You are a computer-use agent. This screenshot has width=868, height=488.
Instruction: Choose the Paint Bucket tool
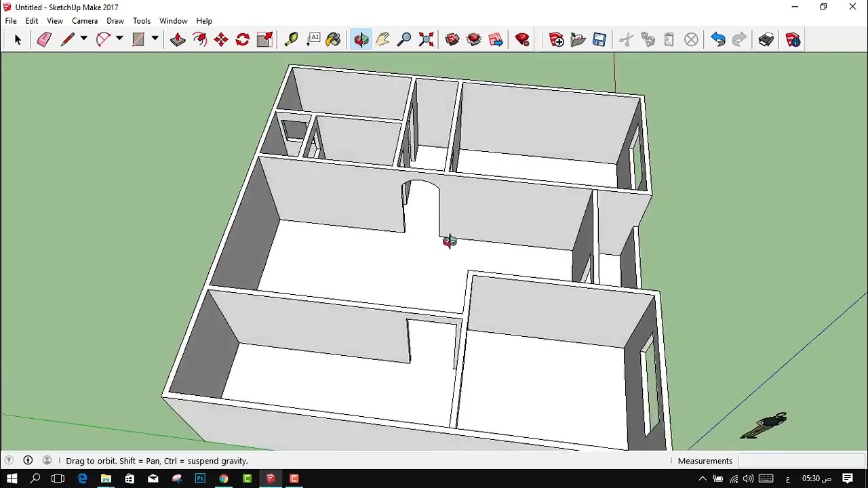[x=333, y=40]
